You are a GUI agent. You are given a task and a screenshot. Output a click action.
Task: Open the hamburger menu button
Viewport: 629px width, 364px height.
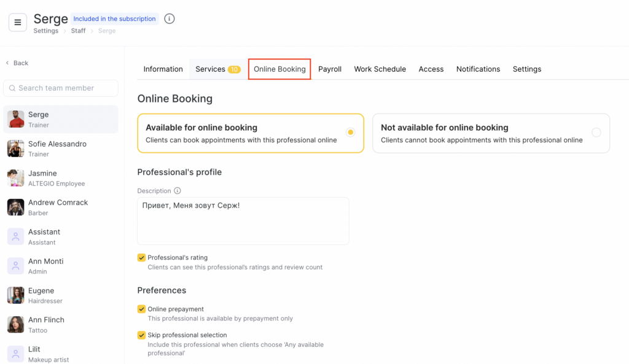[x=17, y=23]
